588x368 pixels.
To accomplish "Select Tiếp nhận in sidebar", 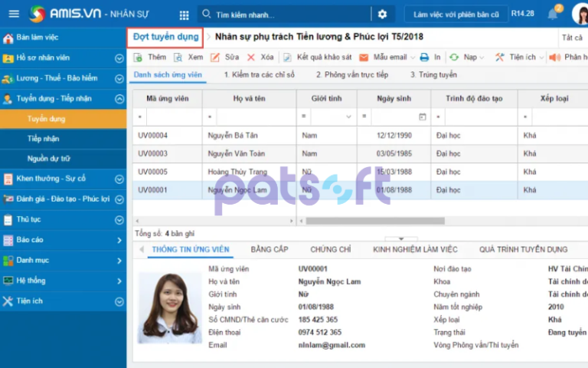I will coord(43,139).
